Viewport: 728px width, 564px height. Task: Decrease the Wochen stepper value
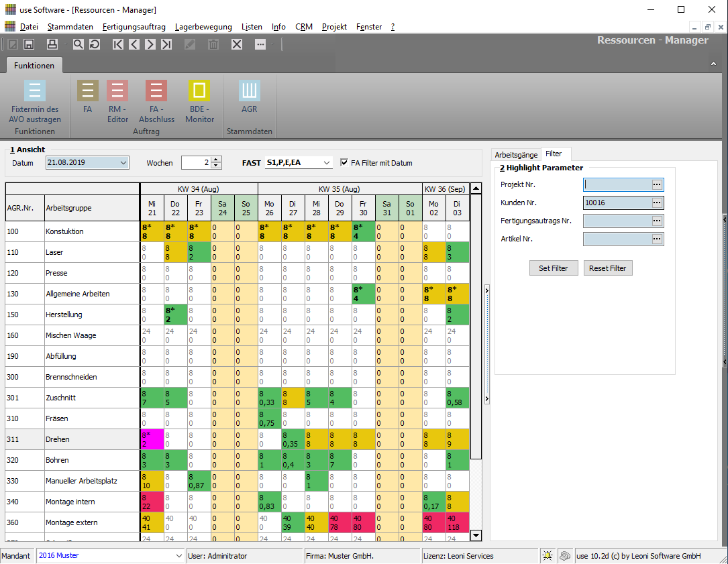pos(216,166)
